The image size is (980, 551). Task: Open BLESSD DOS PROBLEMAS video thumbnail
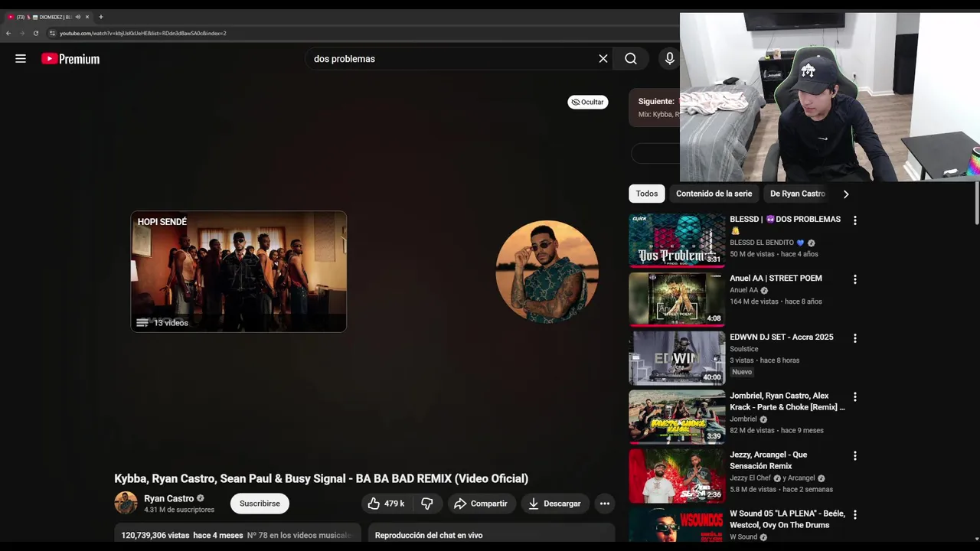(677, 240)
